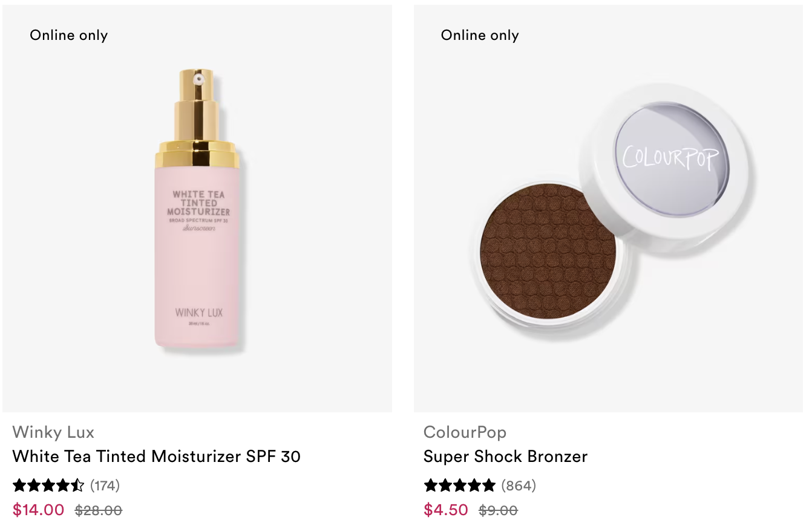This screenshot has height=520, width=812.
Task: Click the ColourPop logo on compact lid
Action: (670, 157)
